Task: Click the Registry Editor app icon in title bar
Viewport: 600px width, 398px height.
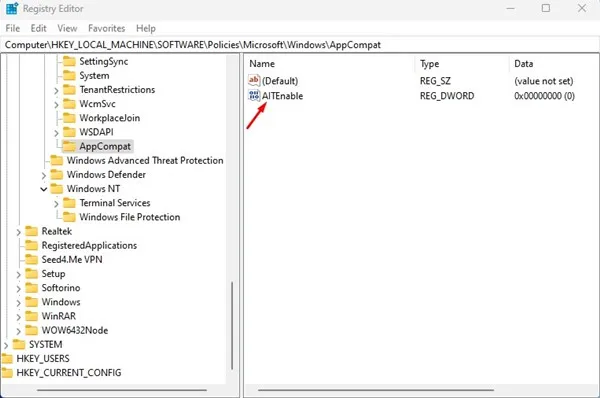Action: click(x=12, y=8)
